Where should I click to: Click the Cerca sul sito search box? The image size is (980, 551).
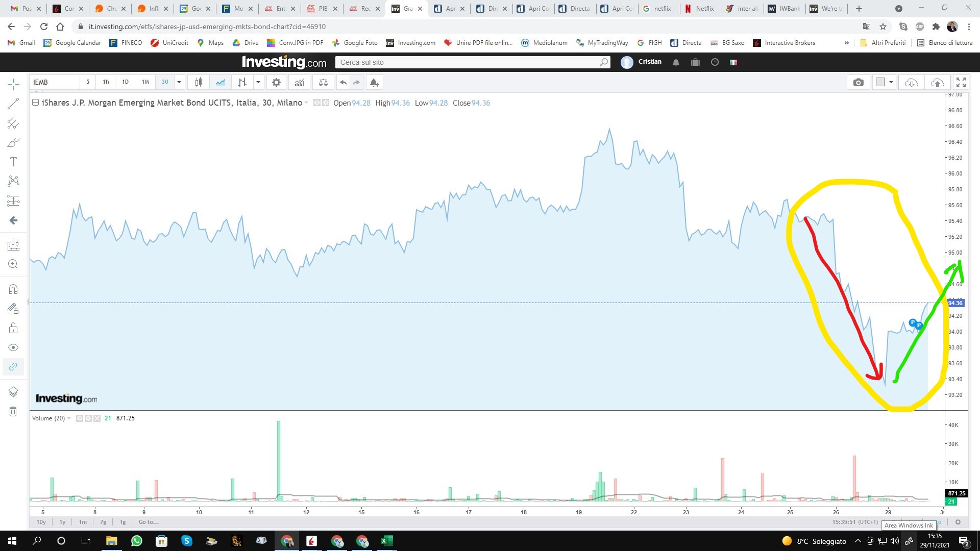[472, 62]
